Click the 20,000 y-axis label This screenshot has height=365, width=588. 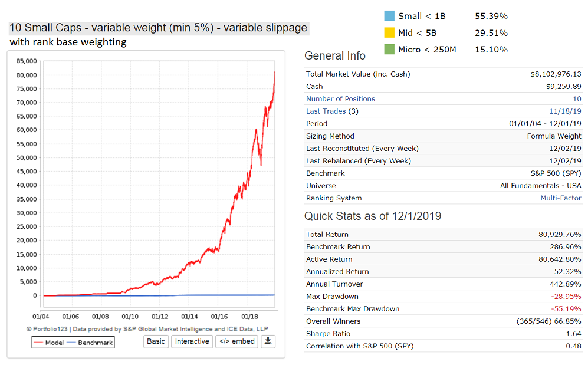27,240
